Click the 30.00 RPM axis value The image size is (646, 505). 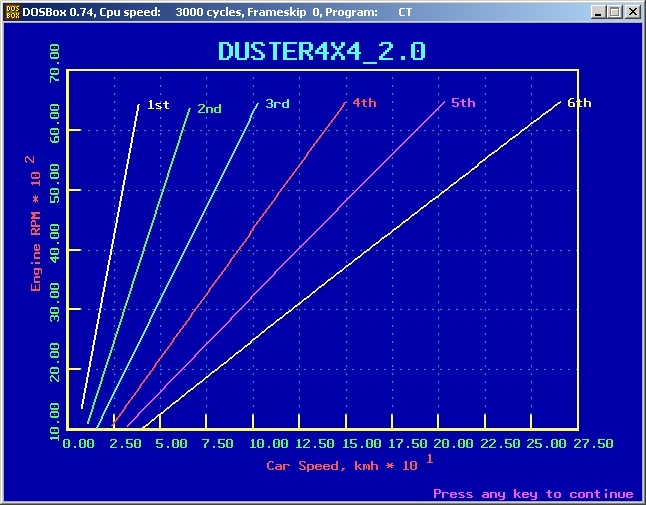pos(54,302)
